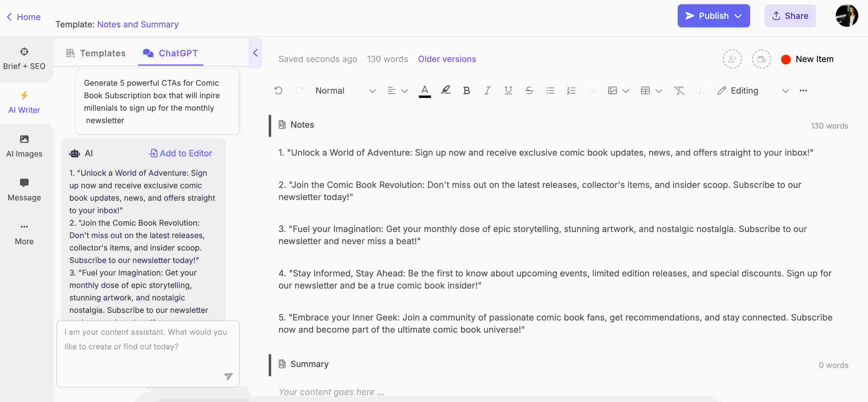The image size is (868, 402).
Task: Open Brief + SEO sidebar section
Action: pos(24,59)
